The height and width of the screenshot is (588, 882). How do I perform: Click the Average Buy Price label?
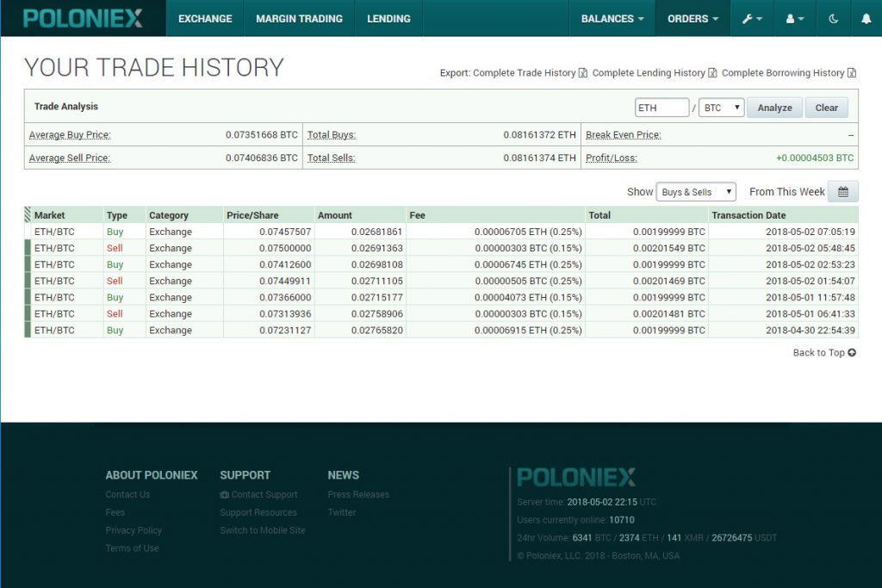70,135
